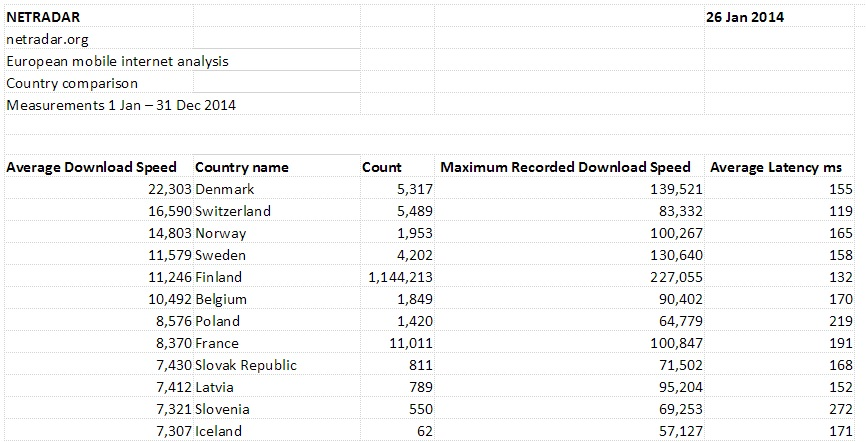
Task: Click Norway's average download speed 14,803
Action: point(167,233)
